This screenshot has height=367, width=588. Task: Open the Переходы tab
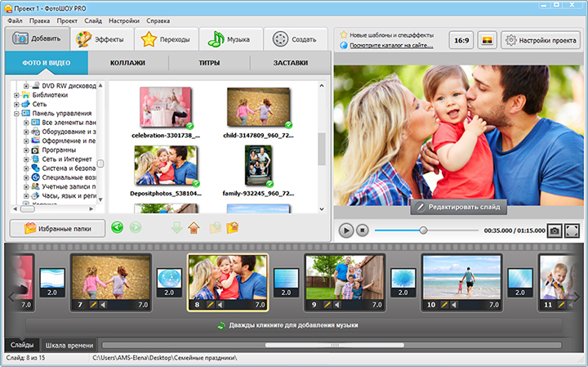tap(167, 39)
